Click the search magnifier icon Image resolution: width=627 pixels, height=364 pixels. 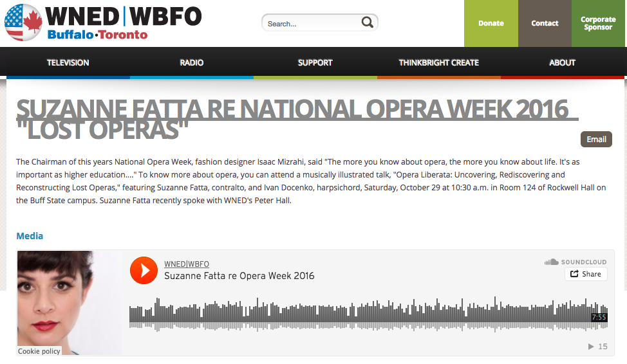367,23
